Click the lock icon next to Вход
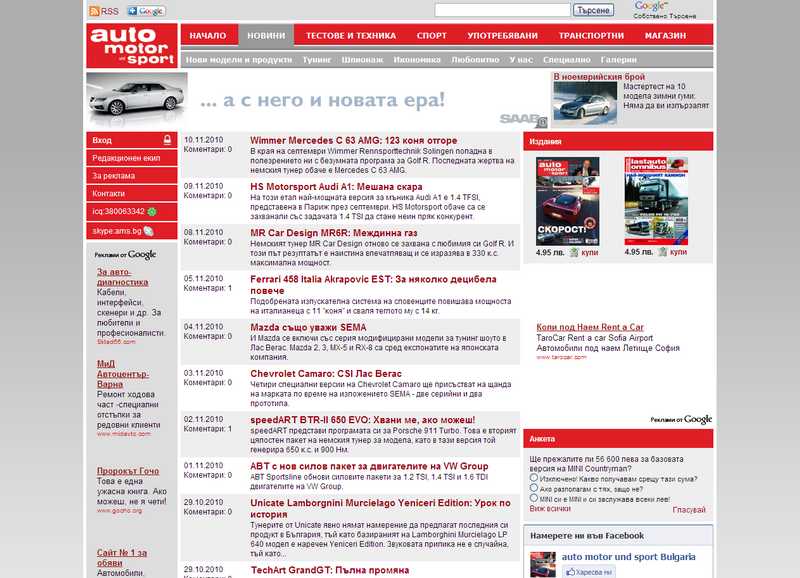800x578 pixels. pyautogui.click(x=167, y=140)
